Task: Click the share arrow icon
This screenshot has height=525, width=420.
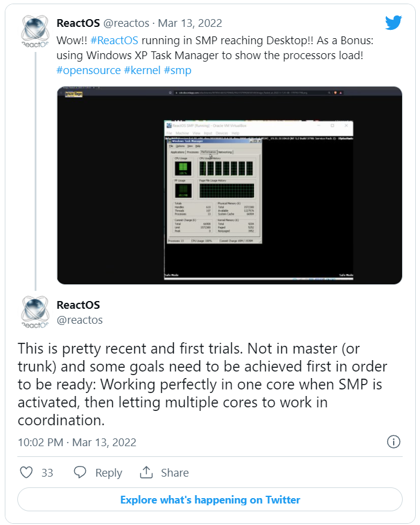Action: pyautogui.click(x=146, y=472)
